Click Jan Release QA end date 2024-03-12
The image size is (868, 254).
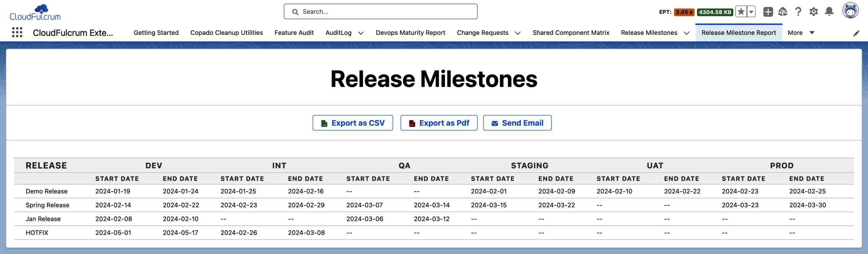click(432, 219)
